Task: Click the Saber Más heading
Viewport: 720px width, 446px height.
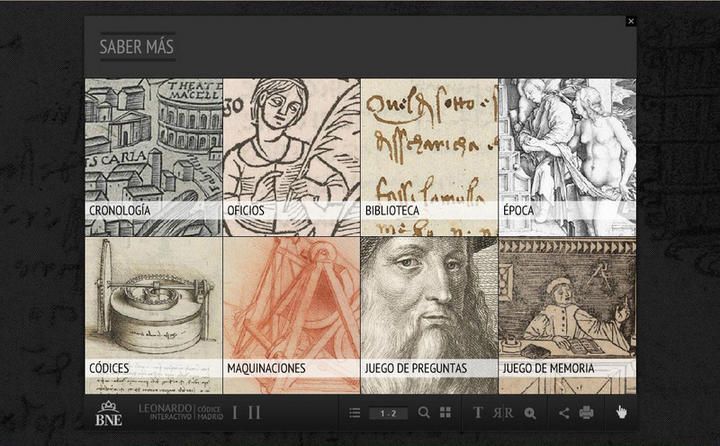Action: pyautogui.click(x=137, y=47)
